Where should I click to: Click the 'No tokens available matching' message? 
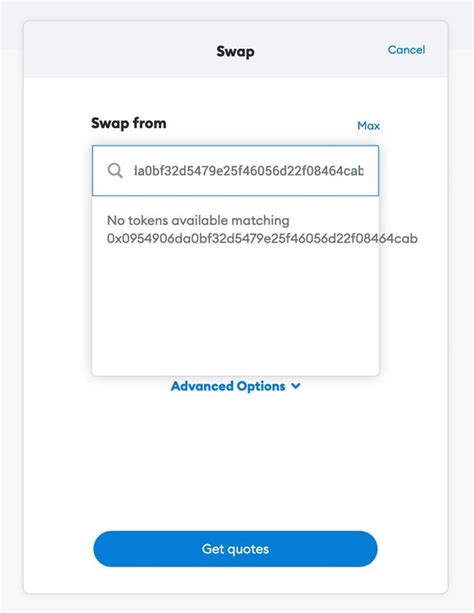tap(198, 220)
